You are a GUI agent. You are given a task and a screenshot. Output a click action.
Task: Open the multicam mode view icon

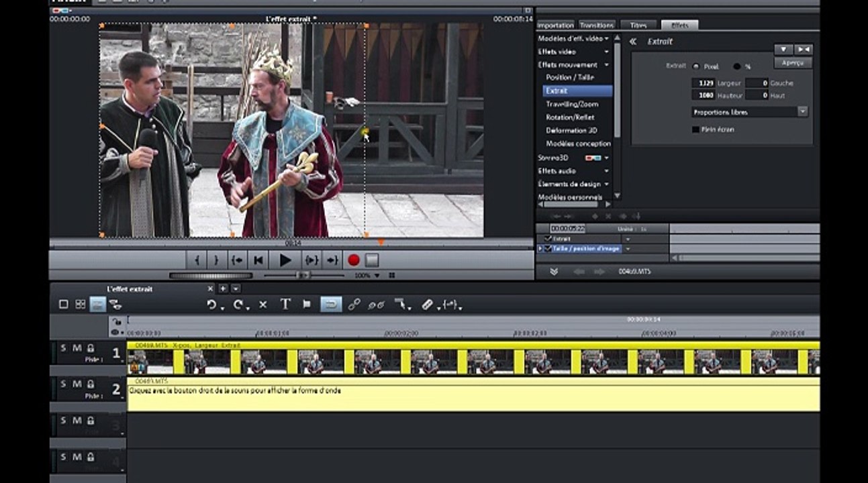point(115,305)
